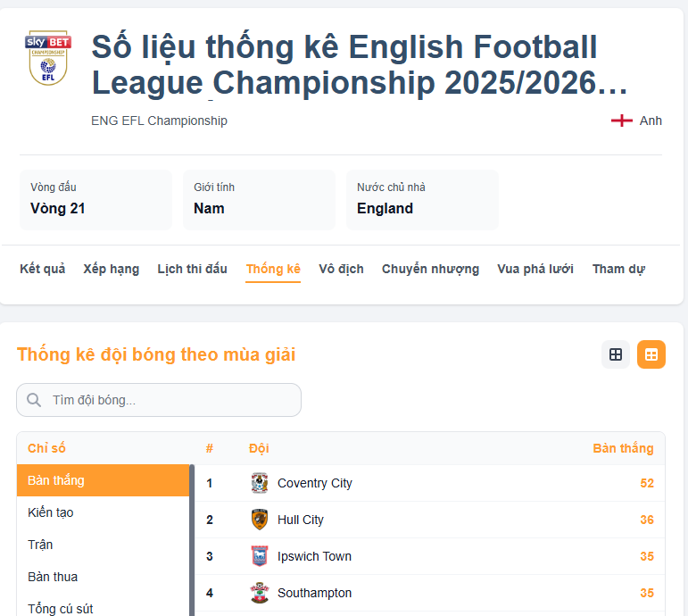Go to the Vua phá lưới tab
This screenshot has height=616, width=688.
(535, 269)
